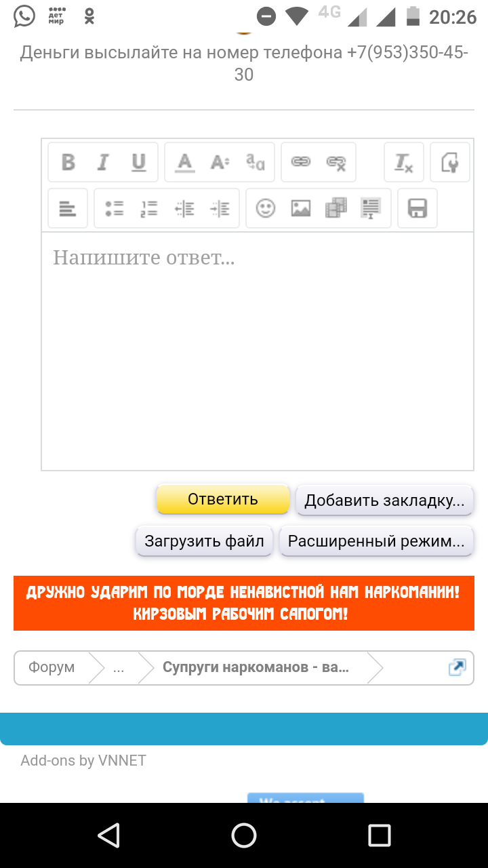Click the insert link icon

300,163
